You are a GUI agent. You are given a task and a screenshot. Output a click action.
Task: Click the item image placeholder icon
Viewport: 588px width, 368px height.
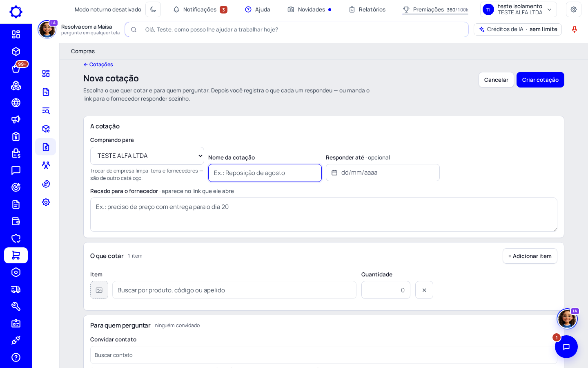click(x=99, y=290)
